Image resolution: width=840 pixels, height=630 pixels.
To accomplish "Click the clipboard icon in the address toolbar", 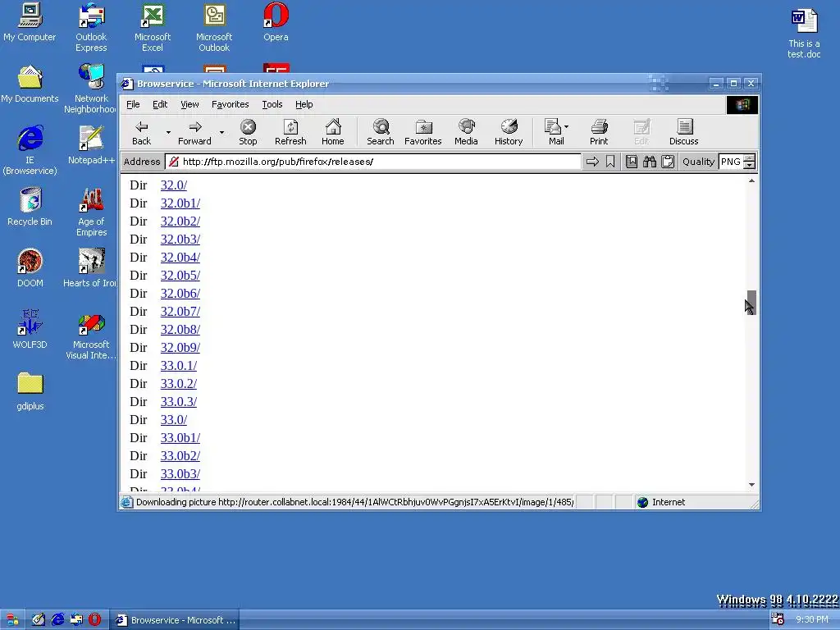I will tap(668, 162).
